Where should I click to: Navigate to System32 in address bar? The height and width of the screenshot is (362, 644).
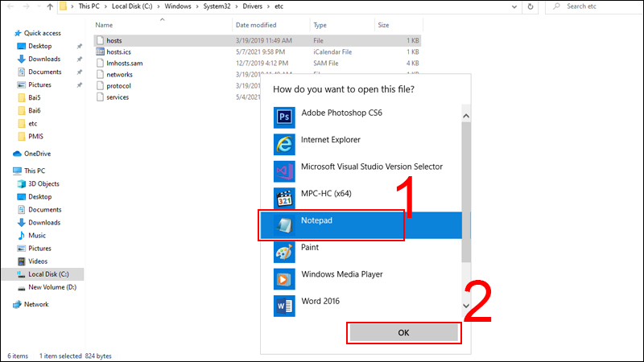click(217, 6)
